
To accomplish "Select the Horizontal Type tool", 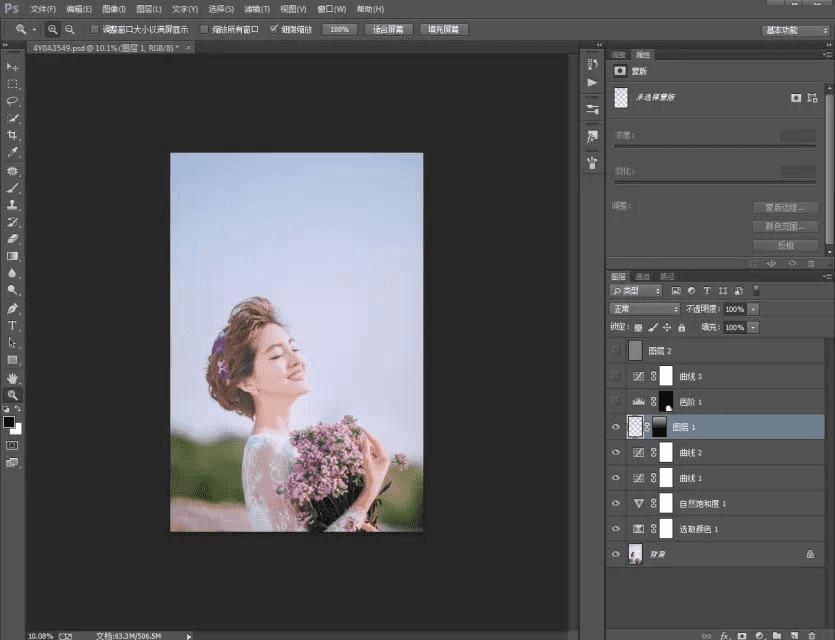I will click(x=13, y=325).
